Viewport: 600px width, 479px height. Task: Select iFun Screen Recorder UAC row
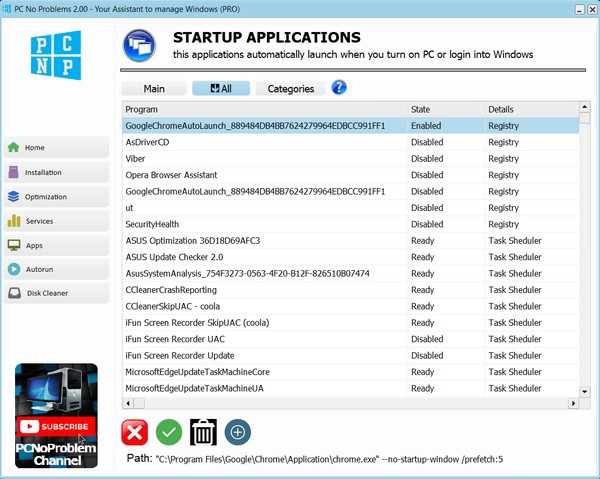click(x=351, y=339)
